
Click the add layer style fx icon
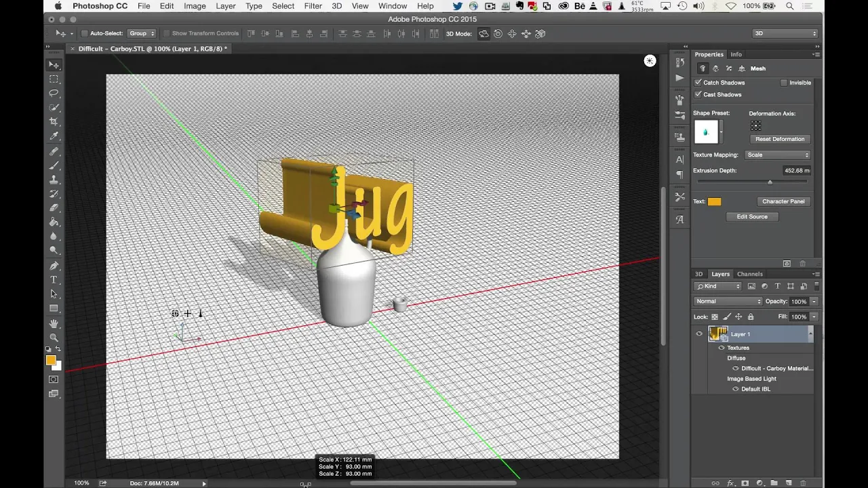pos(730,483)
